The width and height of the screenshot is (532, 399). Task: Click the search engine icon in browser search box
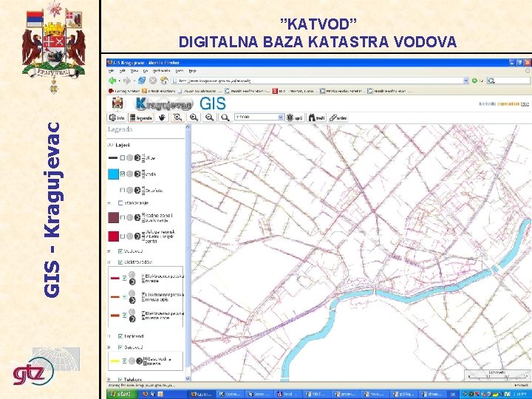[x=491, y=81]
